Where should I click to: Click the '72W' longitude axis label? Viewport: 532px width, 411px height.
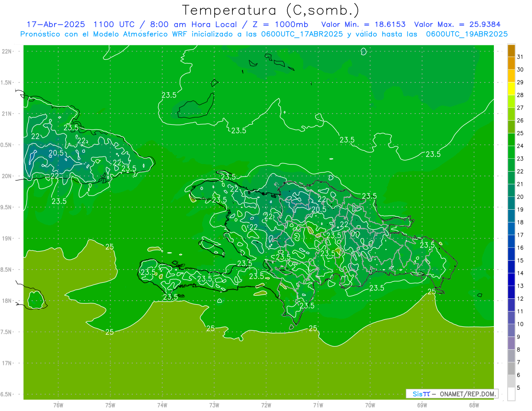click(x=266, y=405)
